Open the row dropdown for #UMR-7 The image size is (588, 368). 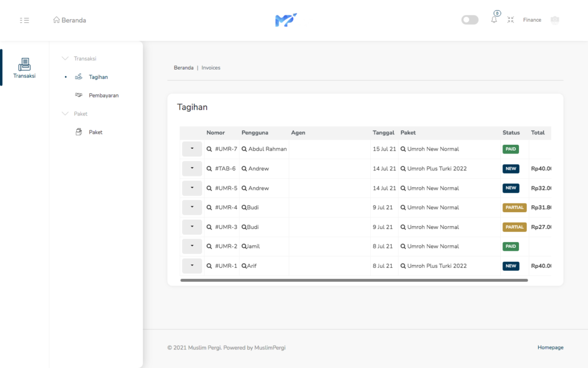(x=192, y=149)
